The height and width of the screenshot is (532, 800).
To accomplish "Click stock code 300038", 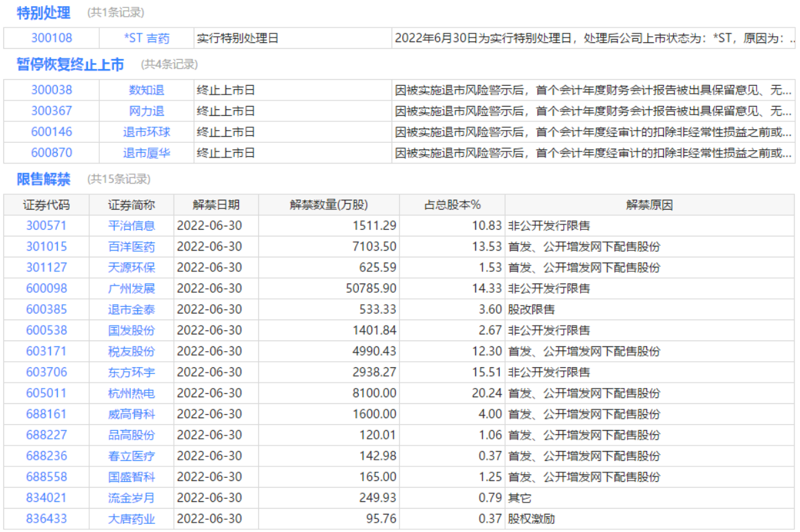I will [x=52, y=90].
